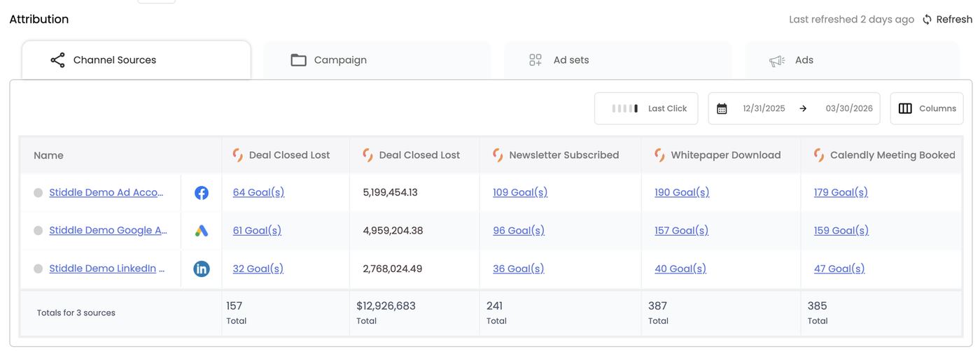980x351 pixels.
Task: Click the grid-plus icon in Ad sets tab
Action: (x=535, y=60)
